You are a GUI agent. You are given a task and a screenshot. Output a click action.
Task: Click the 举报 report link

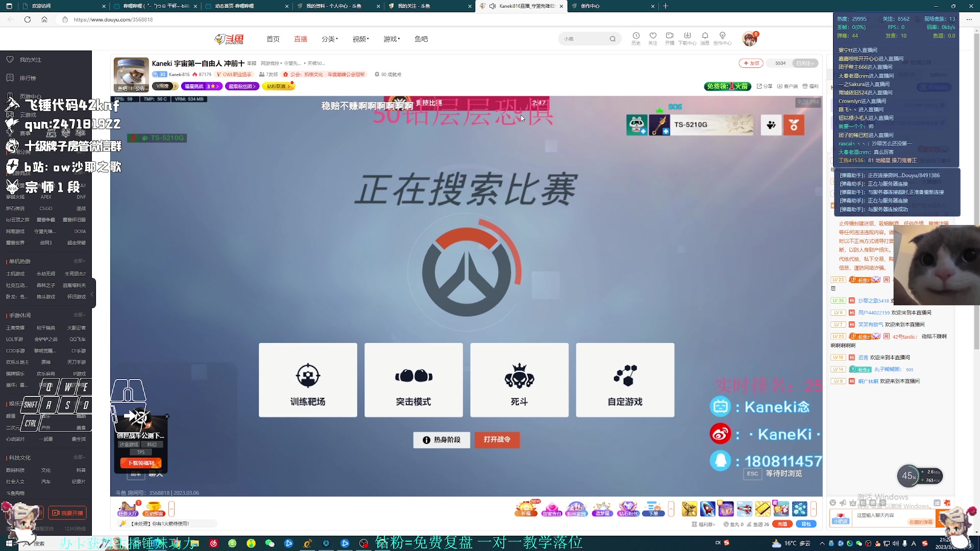pos(252,63)
